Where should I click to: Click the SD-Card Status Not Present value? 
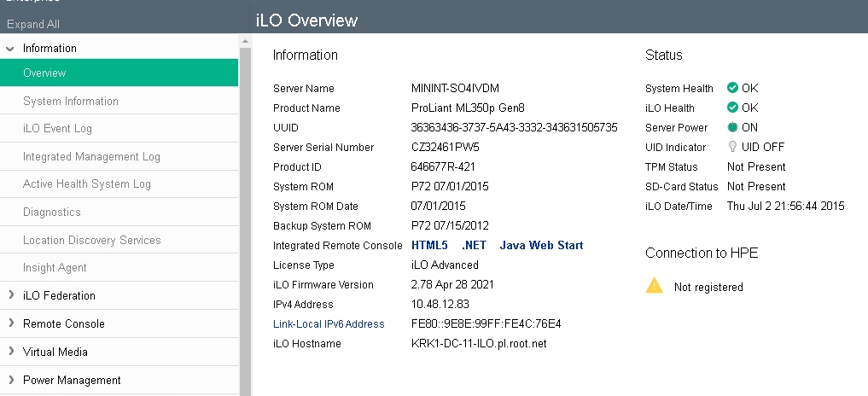(x=756, y=186)
